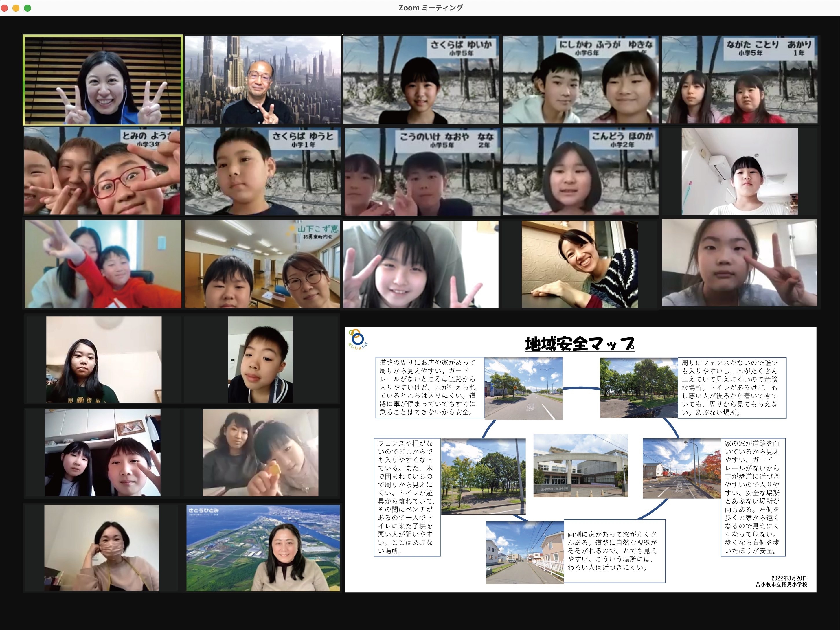Click the masked participant's video tile
Screen dimensions: 840x630
pyautogui.click(x=102, y=548)
